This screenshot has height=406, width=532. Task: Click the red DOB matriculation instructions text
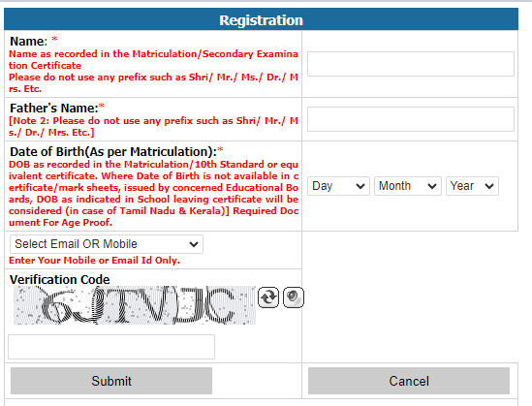(x=153, y=194)
